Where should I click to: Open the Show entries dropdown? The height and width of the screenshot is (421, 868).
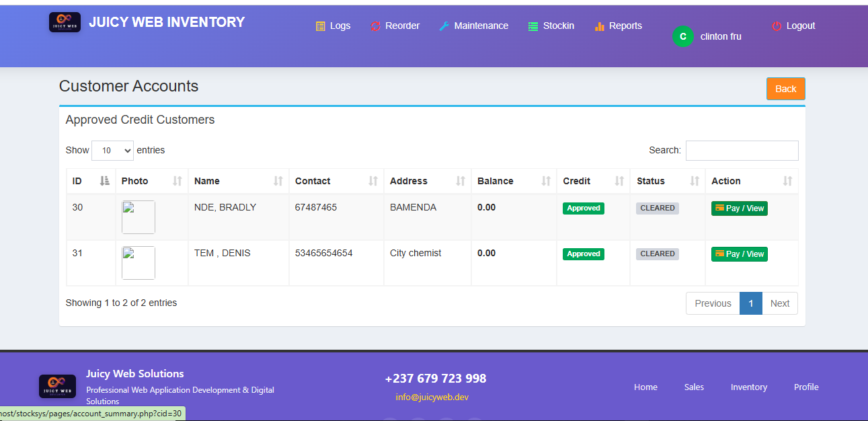click(x=112, y=150)
